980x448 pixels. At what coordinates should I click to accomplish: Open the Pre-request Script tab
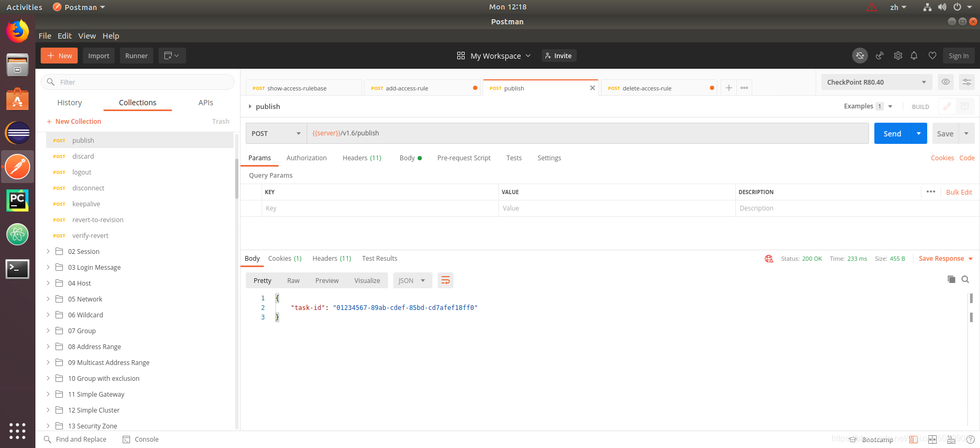coord(464,158)
